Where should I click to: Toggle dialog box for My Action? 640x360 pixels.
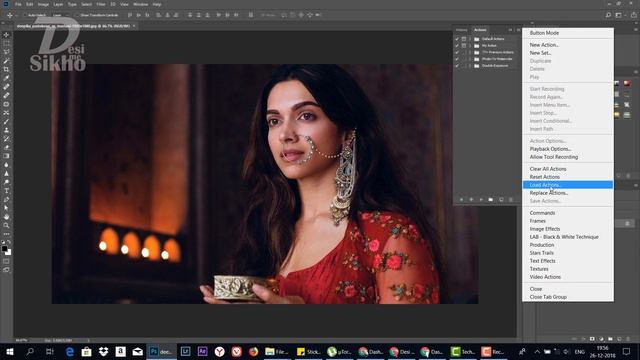click(x=464, y=46)
